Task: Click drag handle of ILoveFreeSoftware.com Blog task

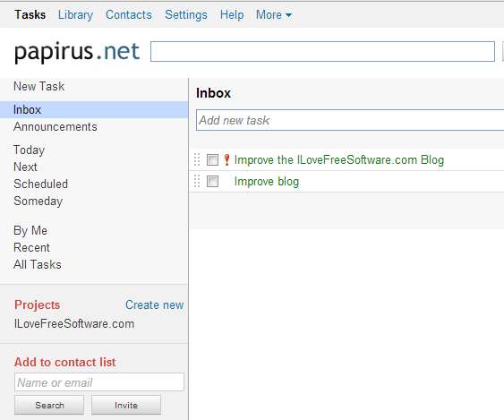Action: pyautogui.click(x=197, y=159)
